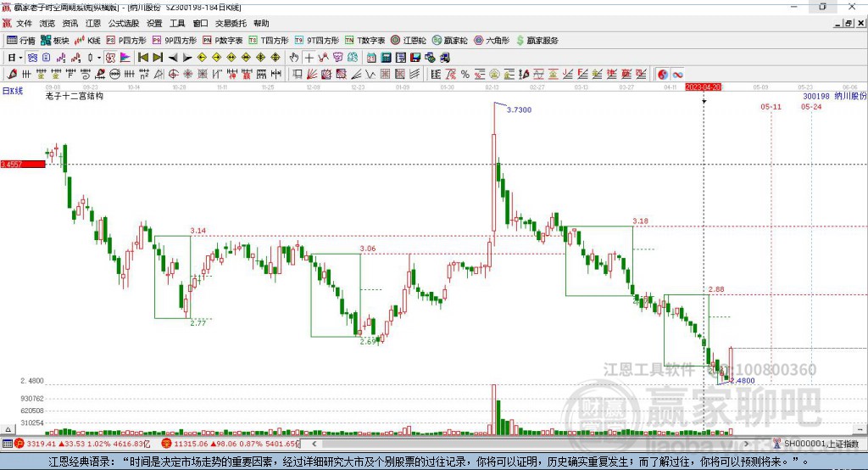Open the 9T四方形 tool
This screenshot has height=470, width=868.
click(317, 41)
